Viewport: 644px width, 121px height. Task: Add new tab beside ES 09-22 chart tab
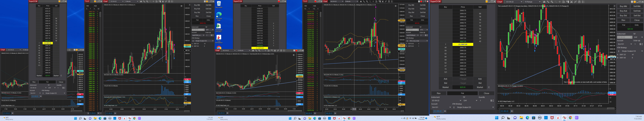(x=512, y=111)
